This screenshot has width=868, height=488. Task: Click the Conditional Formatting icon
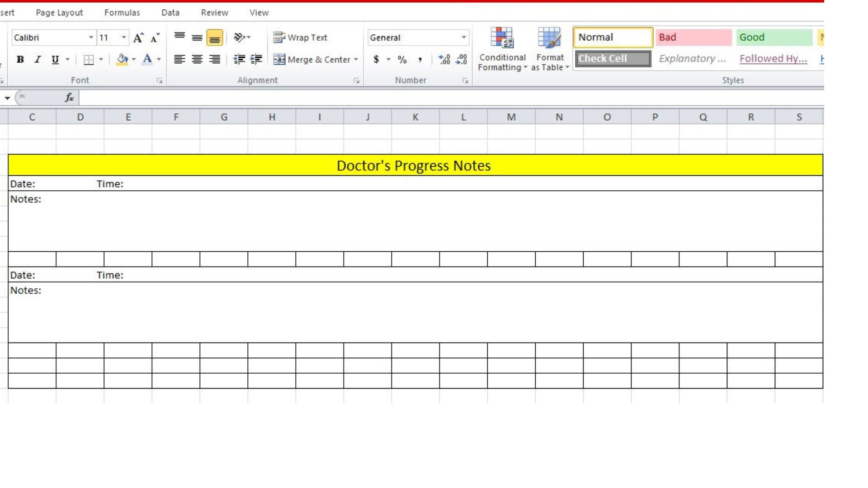502,49
